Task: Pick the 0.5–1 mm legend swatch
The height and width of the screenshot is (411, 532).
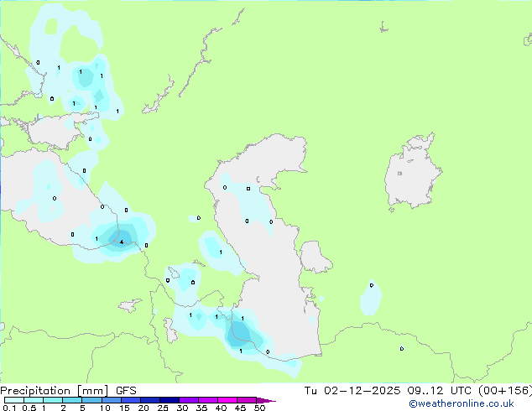Action: coord(34,400)
